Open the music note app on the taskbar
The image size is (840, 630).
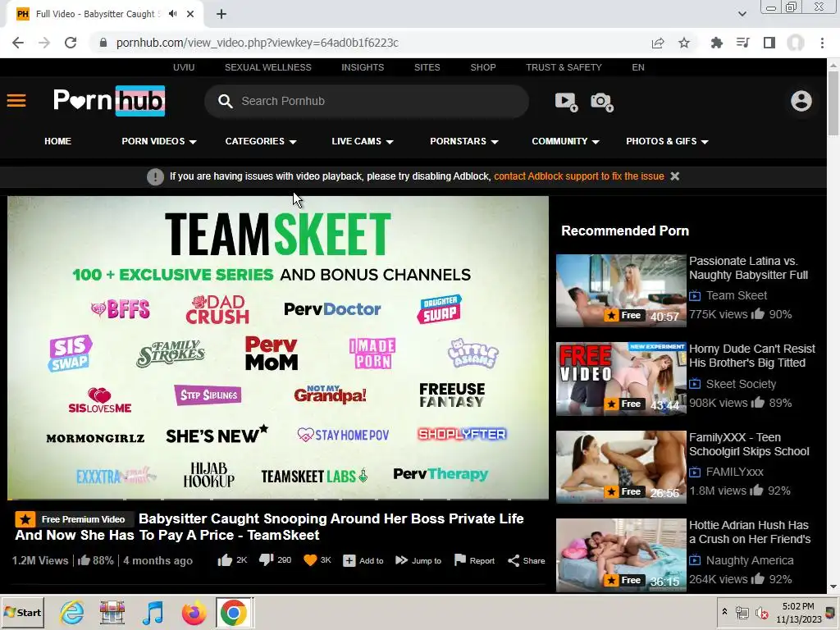[x=153, y=613]
